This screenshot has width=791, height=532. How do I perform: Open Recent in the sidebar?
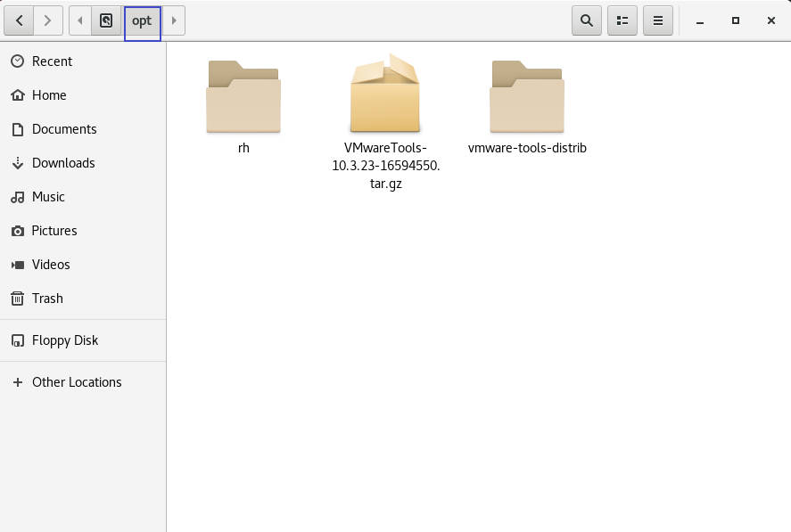(83, 61)
